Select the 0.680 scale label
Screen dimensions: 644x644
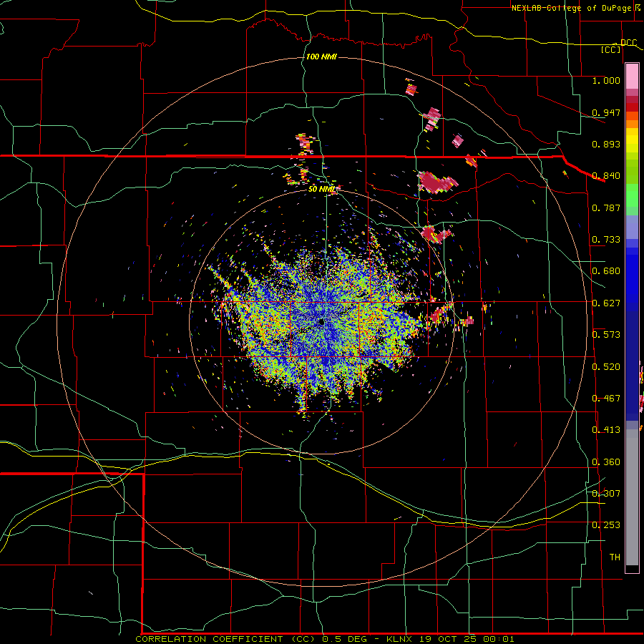pyautogui.click(x=606, y=271)
